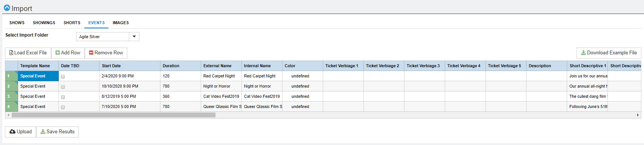Select row number 4 header
The height and width of the screenshot is (145, 644).
click(11, 106)
